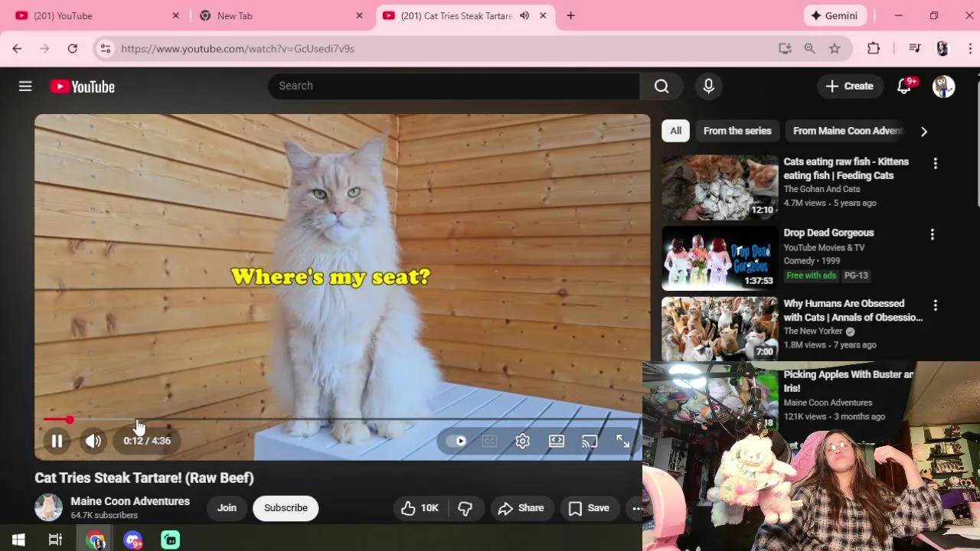Share the video
Image resolution: width=980 pixels, height=551 pixels.
pos(521,508)
